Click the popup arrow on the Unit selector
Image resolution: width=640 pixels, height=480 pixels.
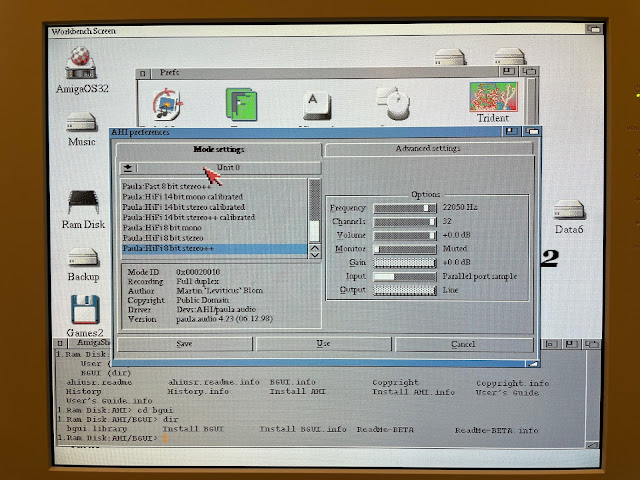click(128, 168)
